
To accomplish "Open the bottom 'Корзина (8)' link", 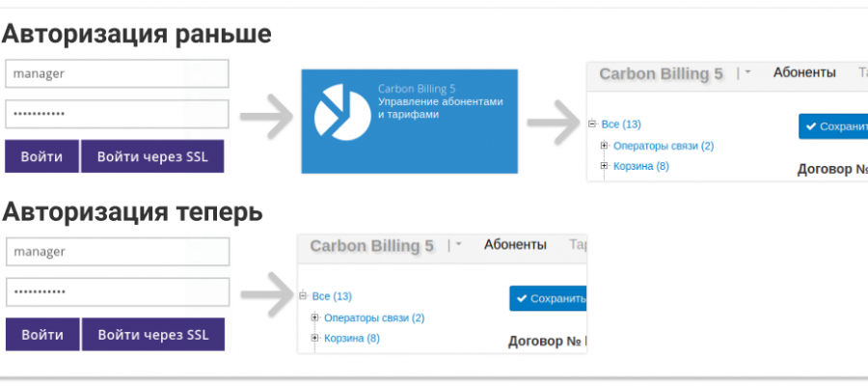I will coord(351,338).
